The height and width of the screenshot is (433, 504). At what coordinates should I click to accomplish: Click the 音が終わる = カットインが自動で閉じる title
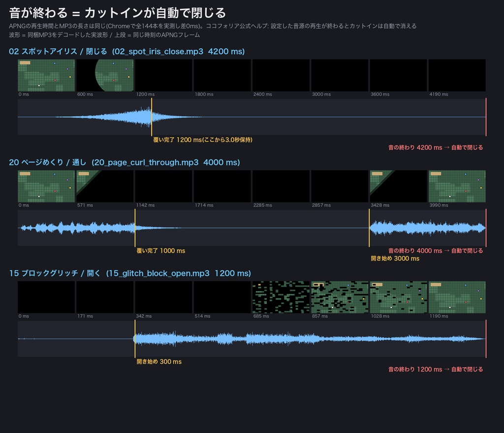(x=117, y=13)
